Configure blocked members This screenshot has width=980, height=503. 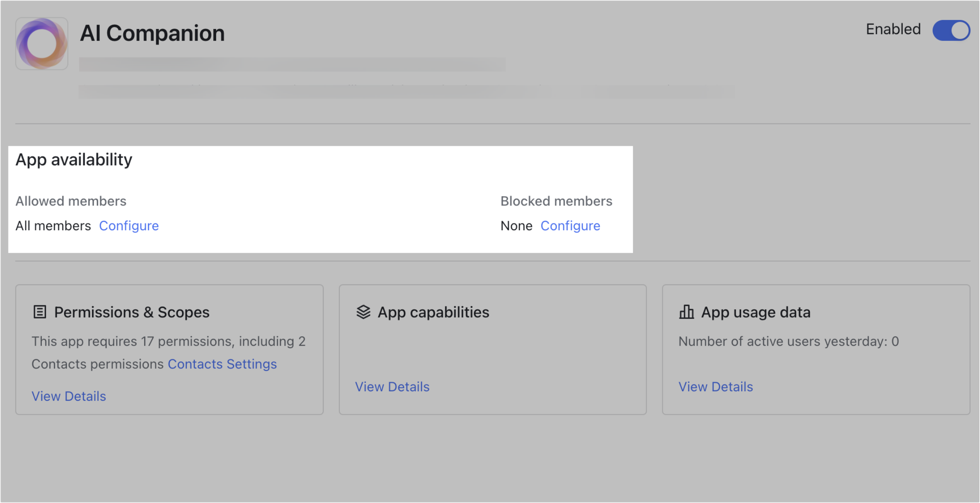(570, 225)
